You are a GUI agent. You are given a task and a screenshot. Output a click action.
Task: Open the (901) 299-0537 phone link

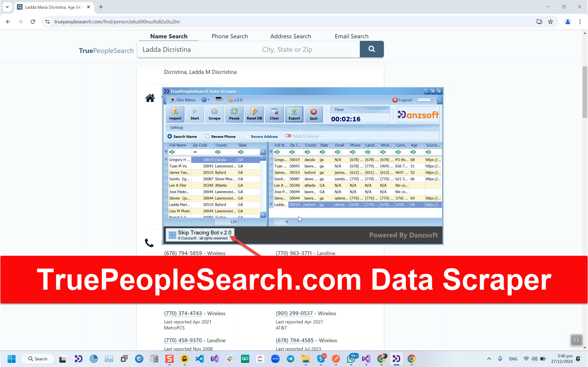pyautogui.click(x=294, y=313)
